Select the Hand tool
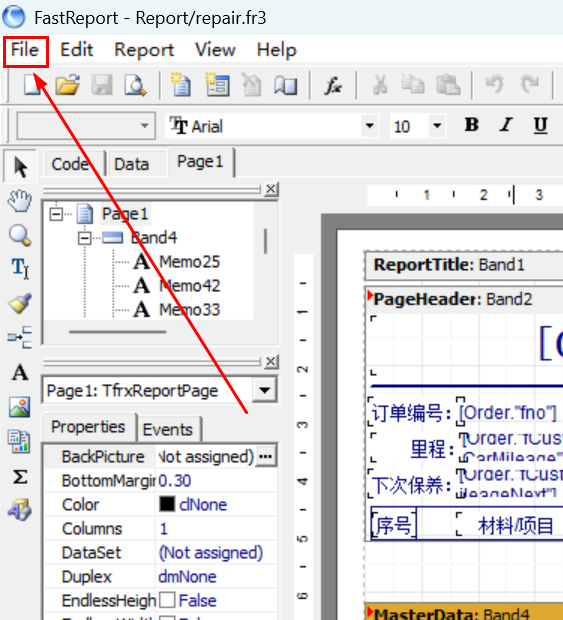 click(20, 201)
